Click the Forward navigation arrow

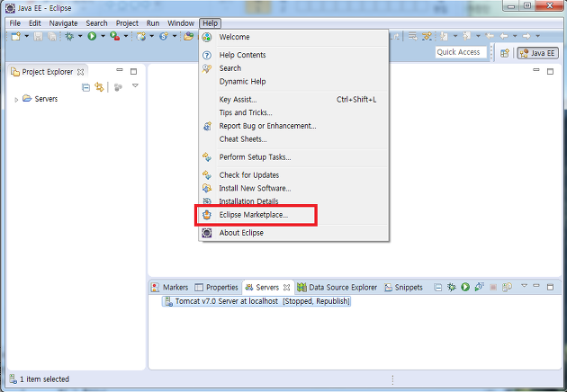point(526,36)
